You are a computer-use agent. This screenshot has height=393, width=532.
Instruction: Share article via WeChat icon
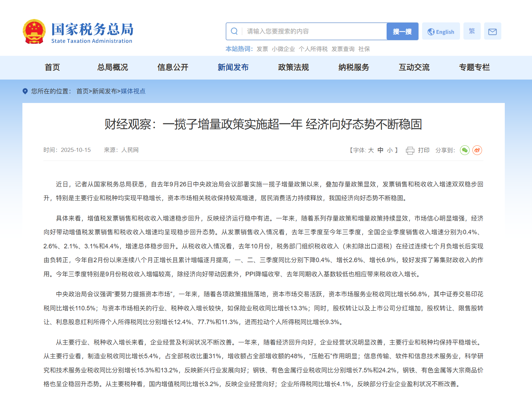(x=464, y=150)
